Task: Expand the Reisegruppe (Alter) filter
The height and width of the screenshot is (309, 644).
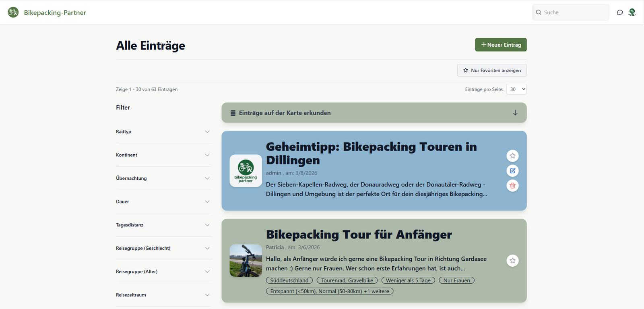Action: click(163, 272)
